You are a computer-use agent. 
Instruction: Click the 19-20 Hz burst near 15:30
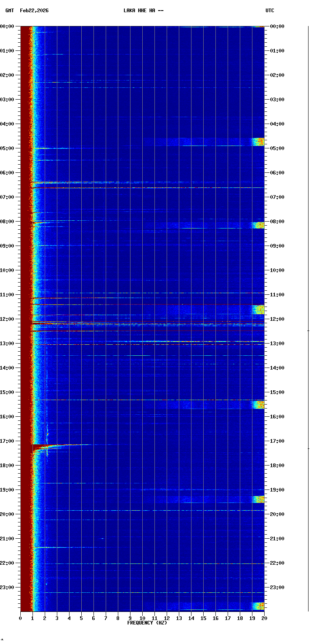coord(258,405)
